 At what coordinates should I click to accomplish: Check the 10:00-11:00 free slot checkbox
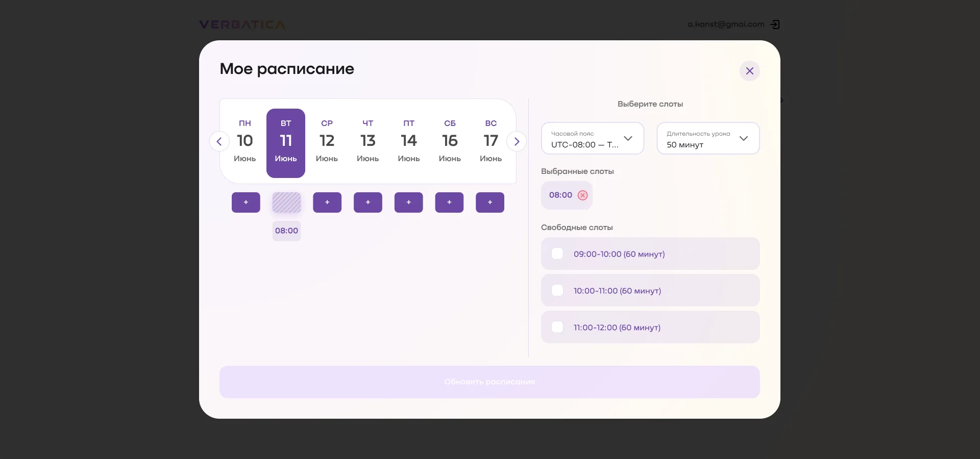pyautogui.click(x=557, y=290)
